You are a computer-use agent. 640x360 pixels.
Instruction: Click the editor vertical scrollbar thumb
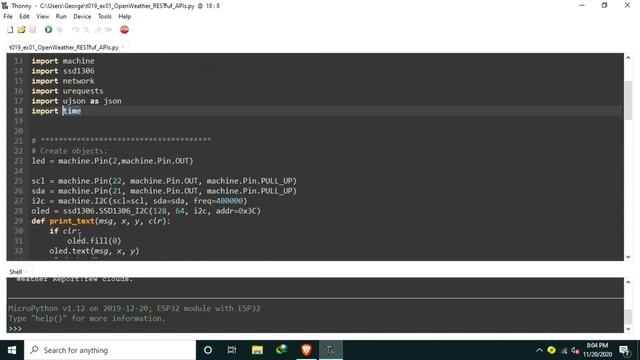point(628,100)
